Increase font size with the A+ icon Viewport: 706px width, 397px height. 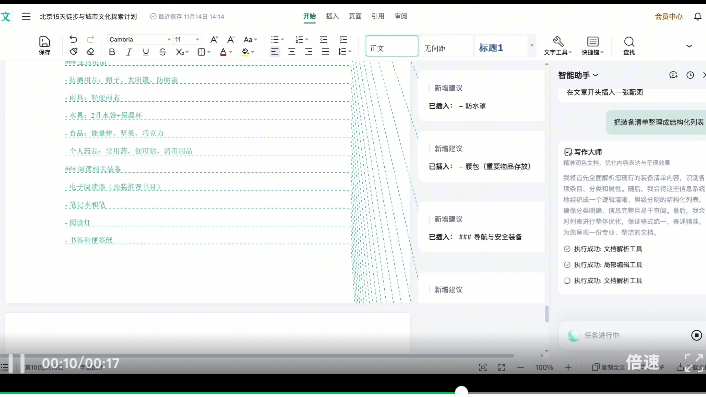click(214, 40)
